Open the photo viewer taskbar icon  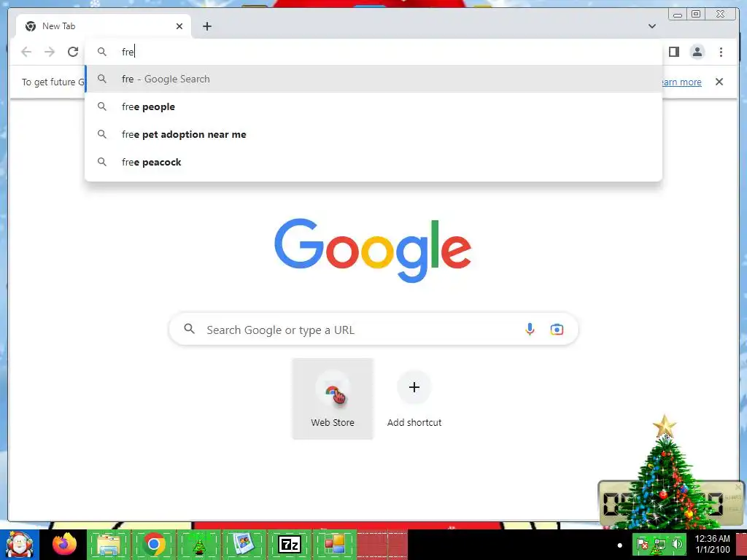(244, 545)
